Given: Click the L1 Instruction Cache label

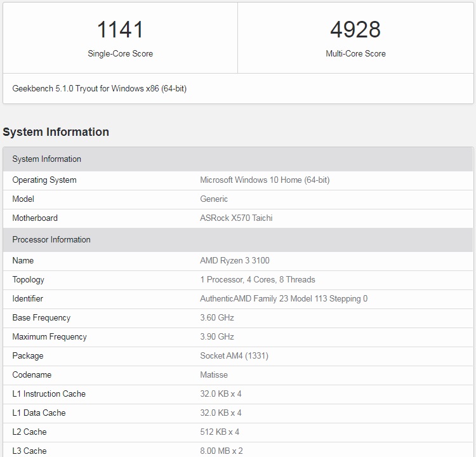Looking at the screenshot, I should point(49,394).
